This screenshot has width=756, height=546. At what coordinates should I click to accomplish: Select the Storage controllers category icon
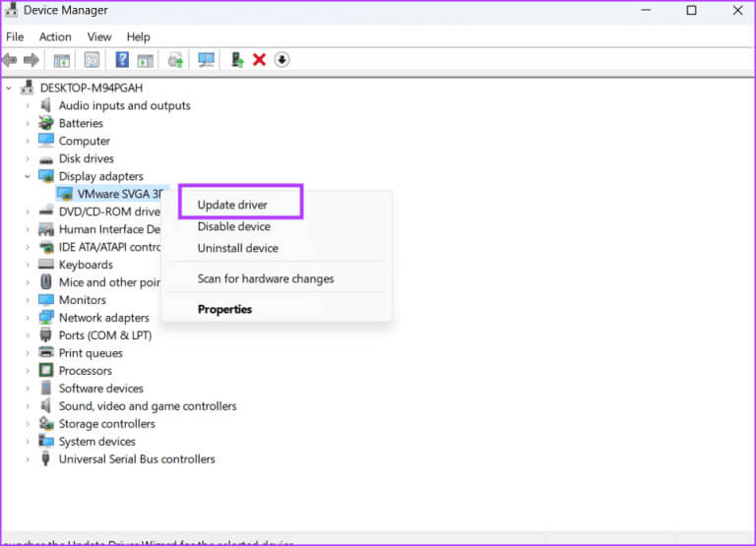(46, 423)
